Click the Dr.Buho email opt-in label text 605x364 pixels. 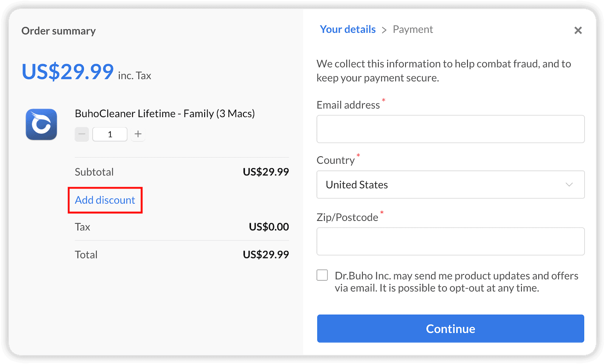456,282
